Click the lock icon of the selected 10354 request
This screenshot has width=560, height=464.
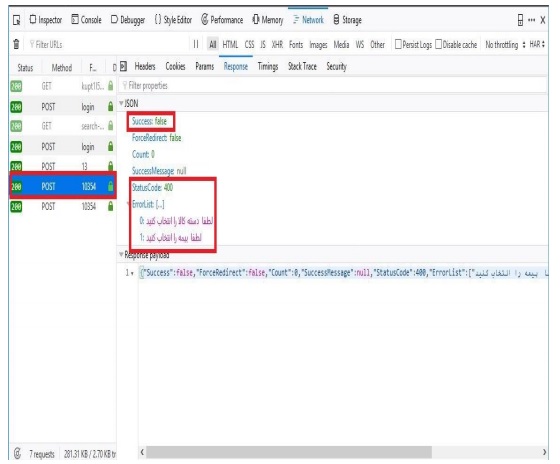point(110,186)
